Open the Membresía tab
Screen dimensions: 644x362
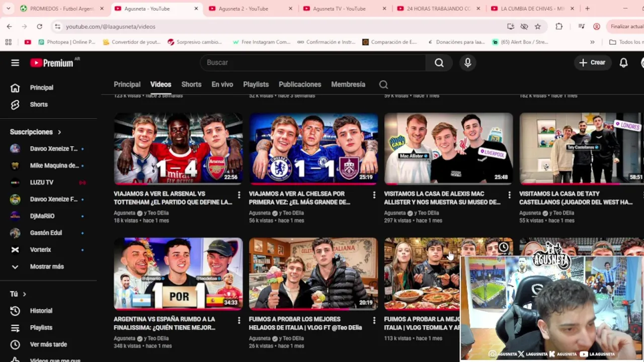coord(348,84)
